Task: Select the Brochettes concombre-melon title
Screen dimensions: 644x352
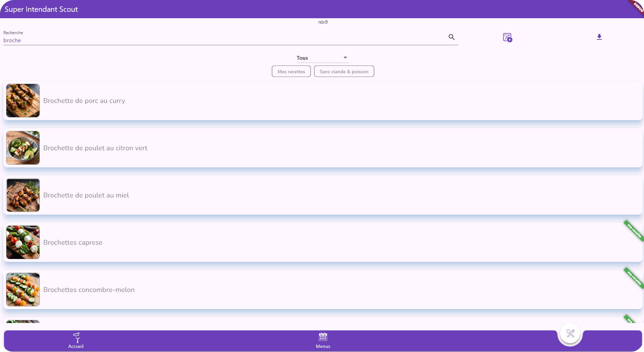Action: point(89,290)
